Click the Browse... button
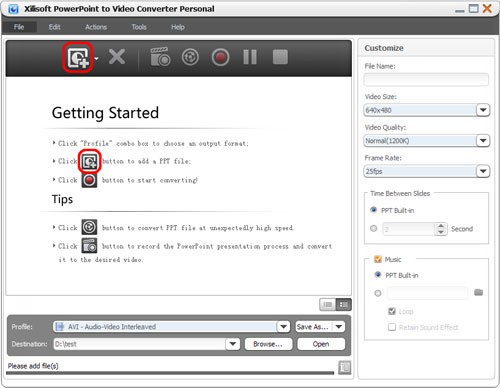 [268, 344]
